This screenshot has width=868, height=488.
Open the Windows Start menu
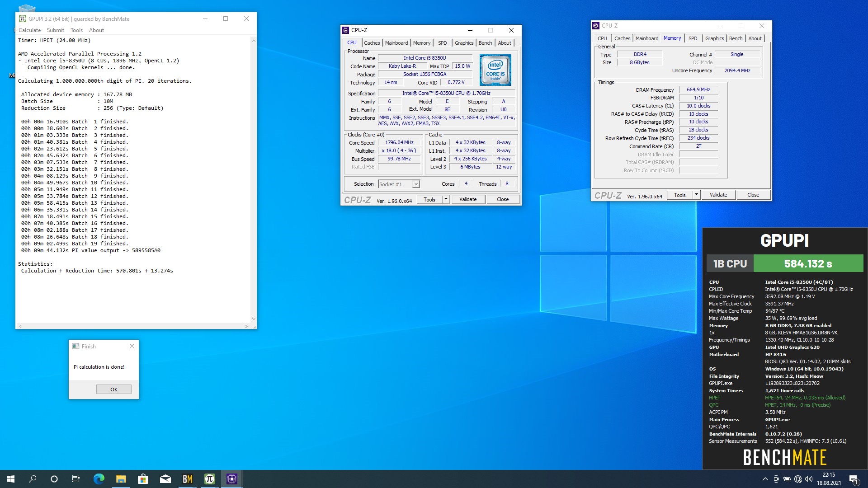(11, 479)
